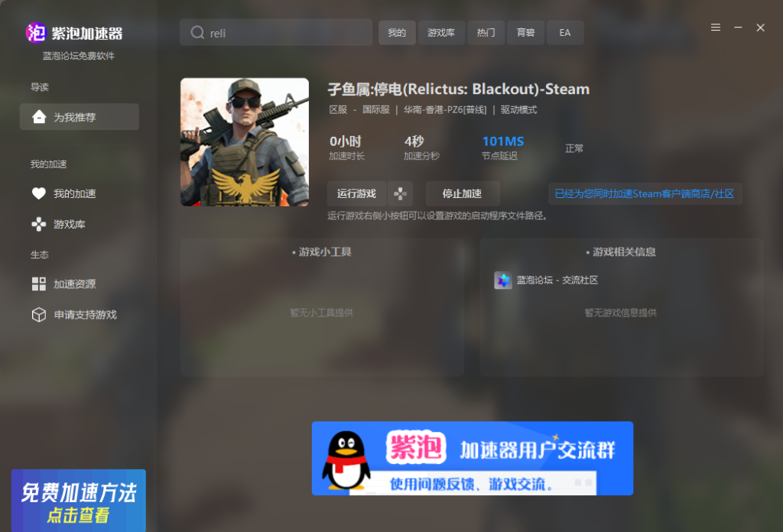This screenshot has height=532, width=783.
Task: Click the 0小时 acceleration duration value
Action: (346, 141)
